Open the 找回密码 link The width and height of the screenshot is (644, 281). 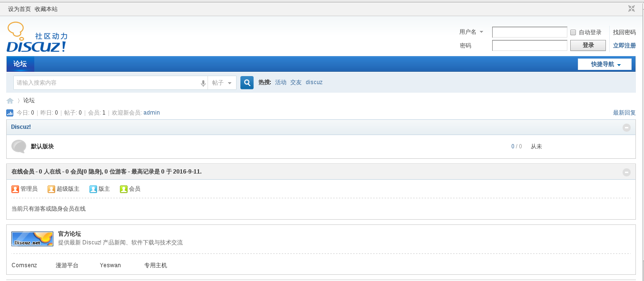[624, 32]
